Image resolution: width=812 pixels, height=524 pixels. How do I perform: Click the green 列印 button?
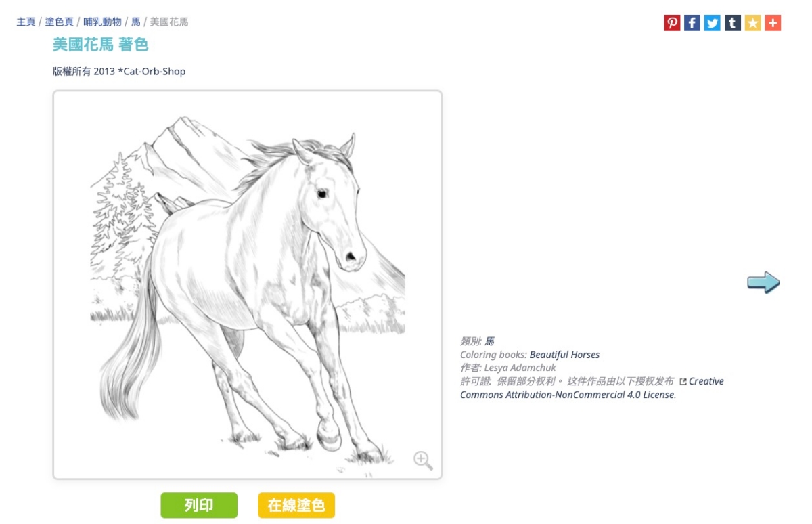(199, 505)
